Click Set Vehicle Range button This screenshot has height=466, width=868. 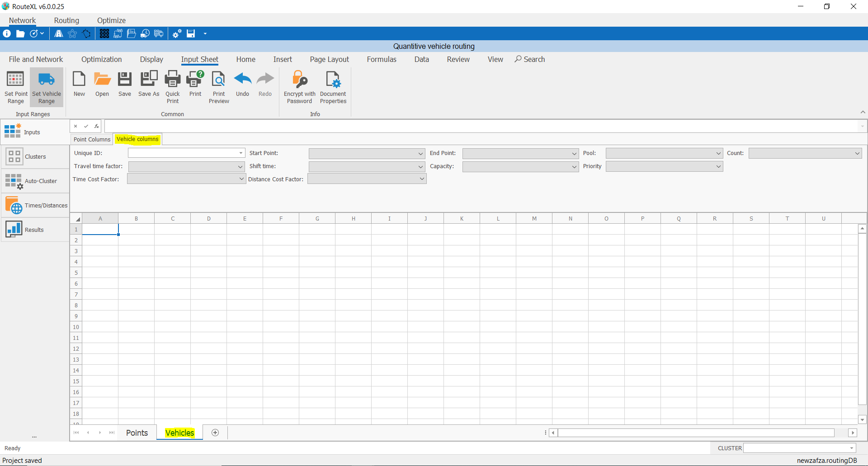coord(47,87)
